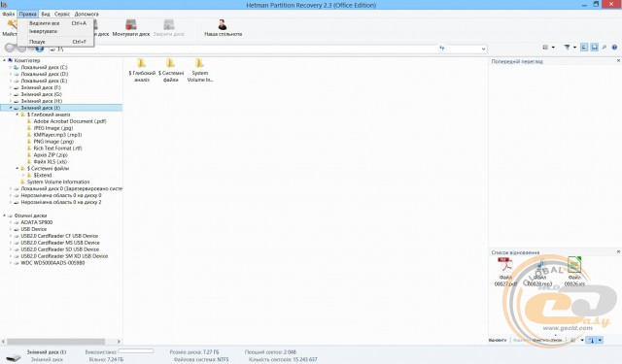Select Знімний диск (F:) in tree
The width and height of the screenshot is (622, 364).
(x=41, y=87)
